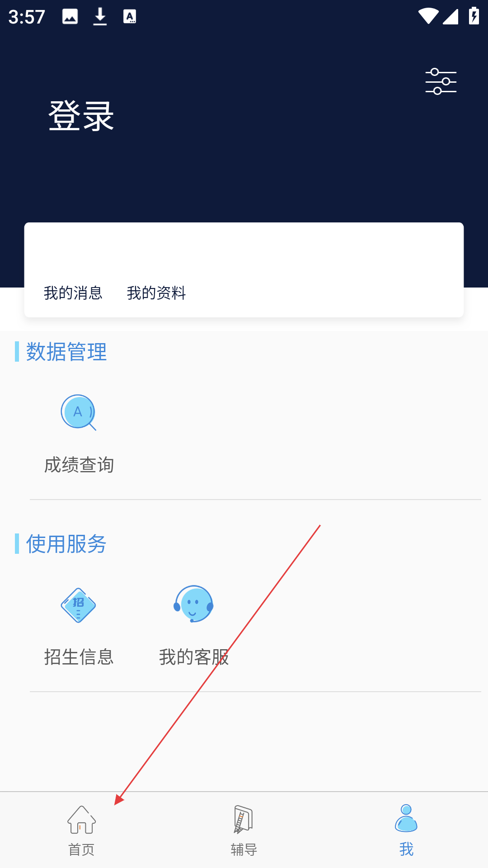
Task: Tap the keyboard input status icon
Action: [130, 17]
